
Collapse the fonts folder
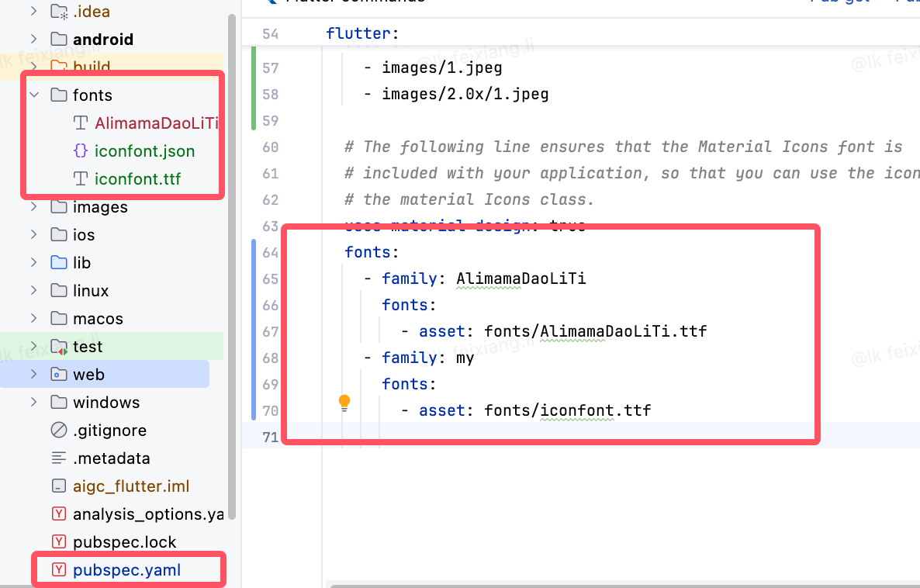pyautogui.click(x=34, y=95)
